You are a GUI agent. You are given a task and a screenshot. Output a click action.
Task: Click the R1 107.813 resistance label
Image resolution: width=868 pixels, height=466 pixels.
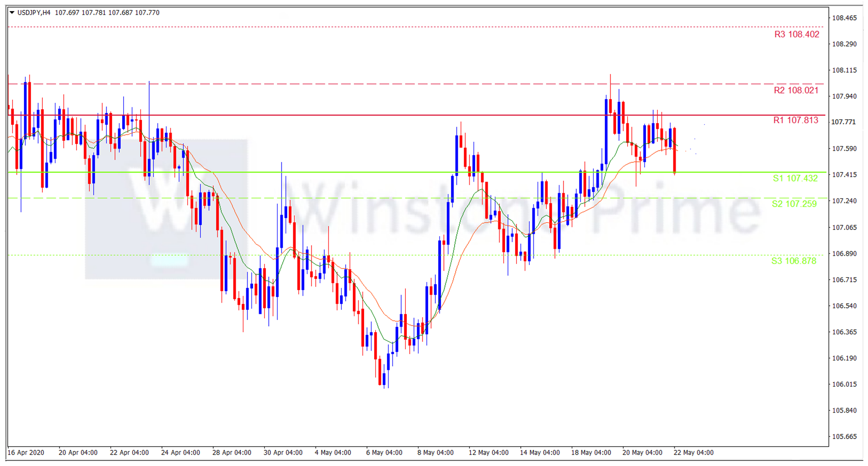pyautogui.click(x=795, y=121)
